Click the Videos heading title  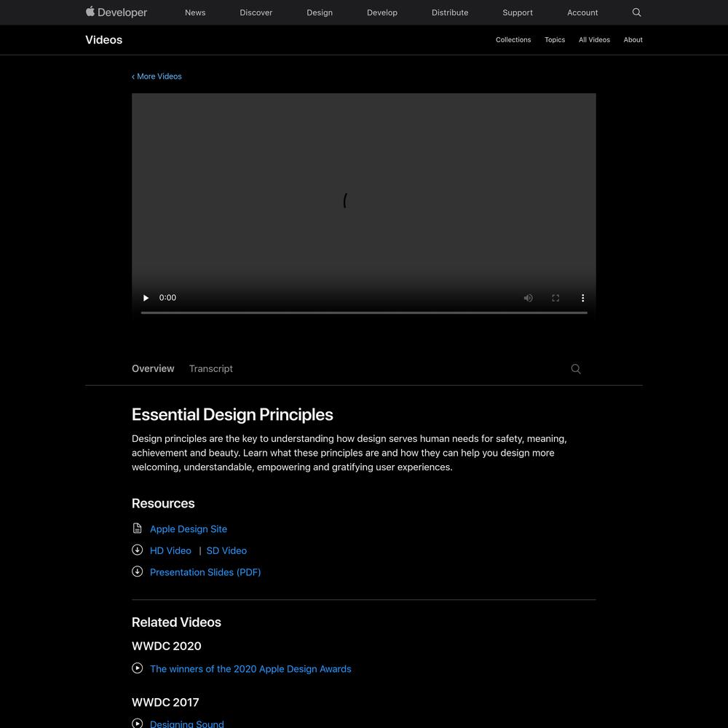tap(104, 40)
